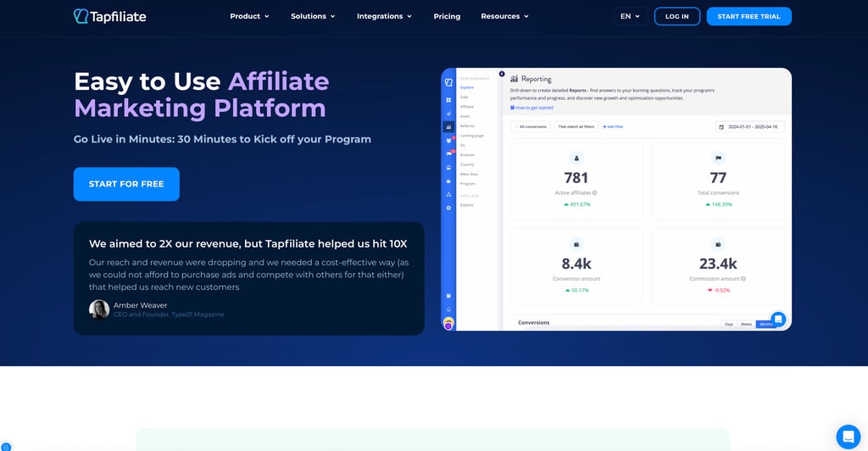Click the wallet icon above 23.4k
The height and width of the screenshot is (451, 868).
point(718,244)
